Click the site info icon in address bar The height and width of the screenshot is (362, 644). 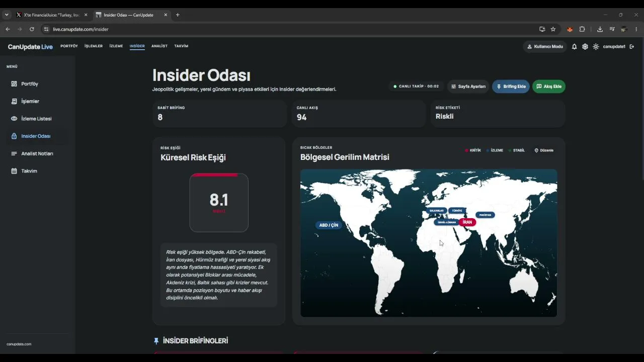click(x=46, y=29)
